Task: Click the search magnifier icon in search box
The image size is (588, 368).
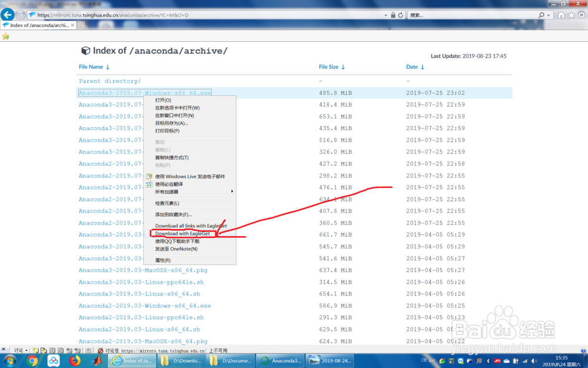Action: click(541, 15)
